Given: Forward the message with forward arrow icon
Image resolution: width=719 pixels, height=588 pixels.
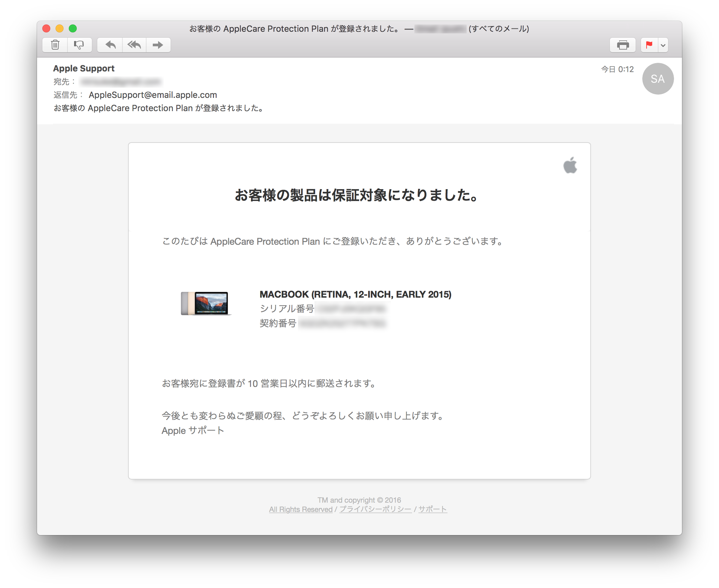Looking at the screenshot, I should tap(158, 44).
